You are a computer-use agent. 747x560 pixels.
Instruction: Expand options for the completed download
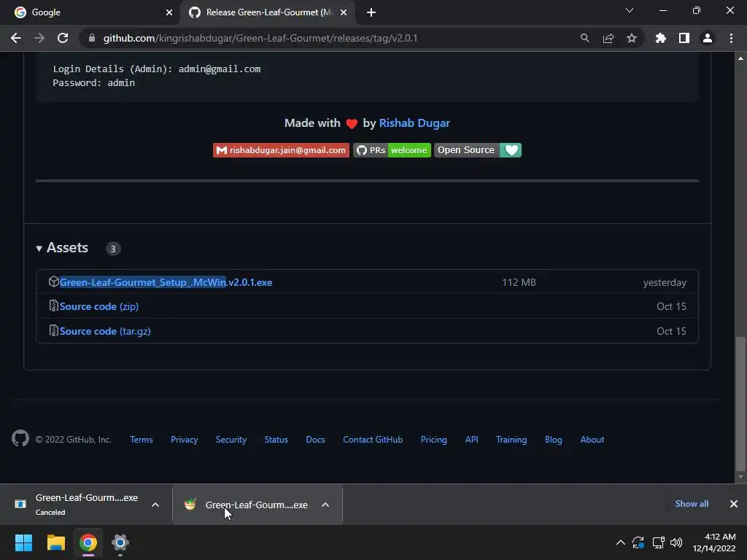(x=325, y=505)
